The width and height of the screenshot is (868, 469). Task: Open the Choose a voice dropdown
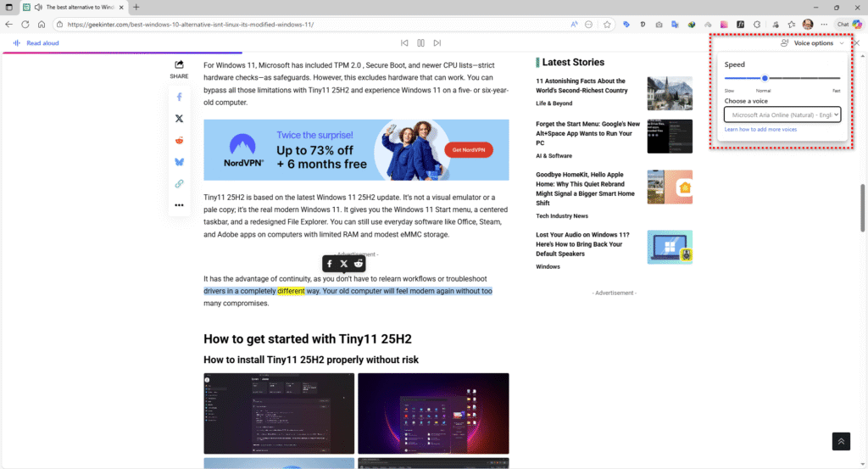point(782,114)
